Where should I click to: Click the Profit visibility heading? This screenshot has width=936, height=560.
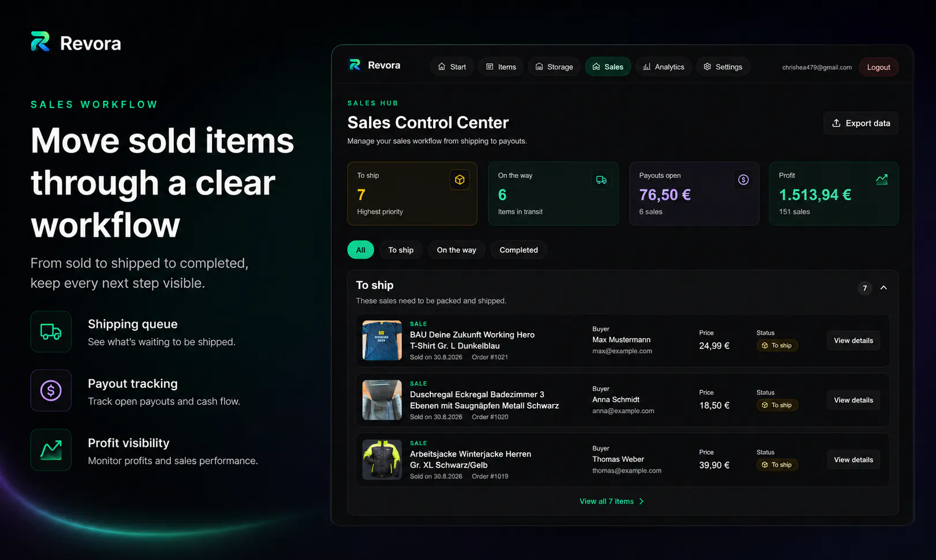pyautogui.click(x=129, y=443)
